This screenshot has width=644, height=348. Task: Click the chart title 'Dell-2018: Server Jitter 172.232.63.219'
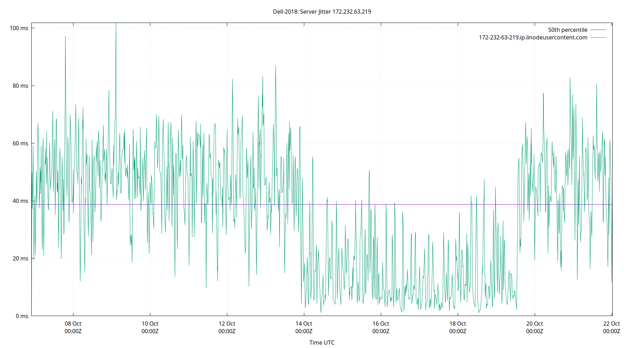pos(322,11)
